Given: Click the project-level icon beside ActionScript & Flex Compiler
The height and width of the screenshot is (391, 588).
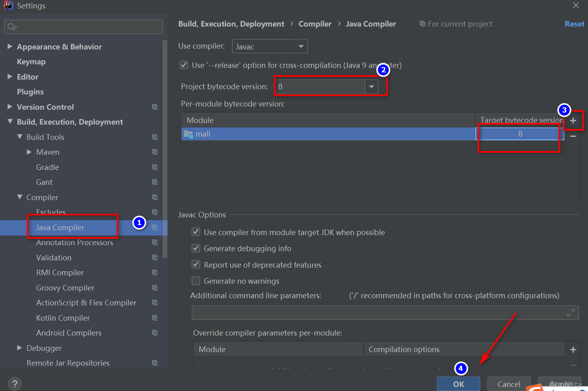Looking at the screenshot, I should [155, 303].
